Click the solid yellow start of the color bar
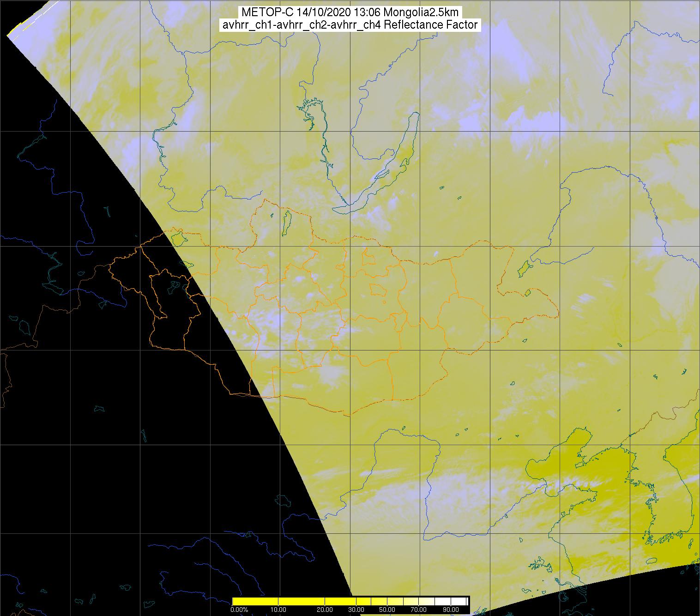Screen dimensions: 700x616 tap(256, 601)
